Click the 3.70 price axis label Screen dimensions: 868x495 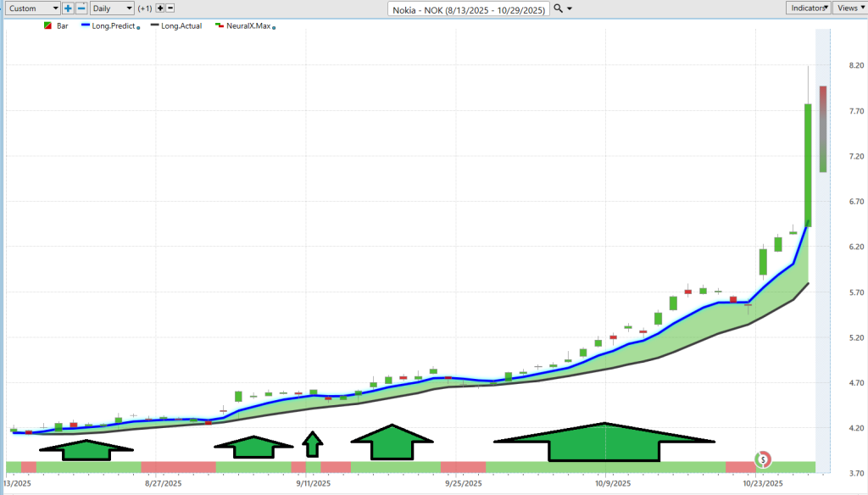pos(856,474)
